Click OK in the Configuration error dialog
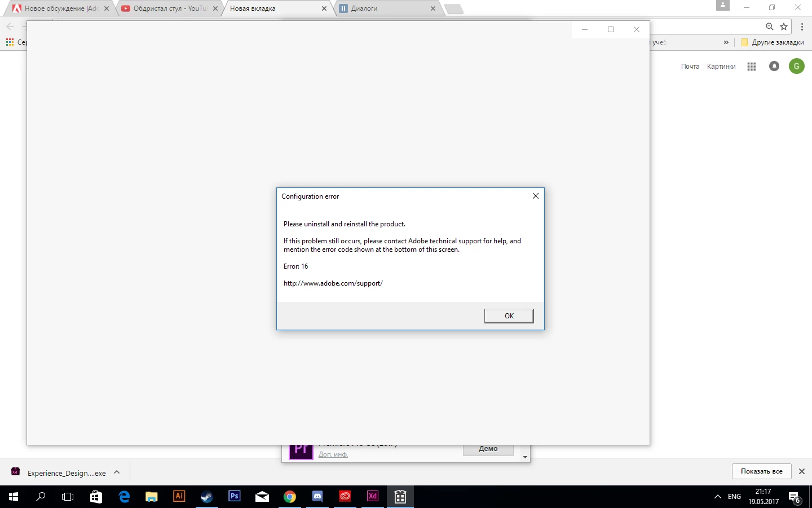 pyautogui.click(x=509, y=316)
